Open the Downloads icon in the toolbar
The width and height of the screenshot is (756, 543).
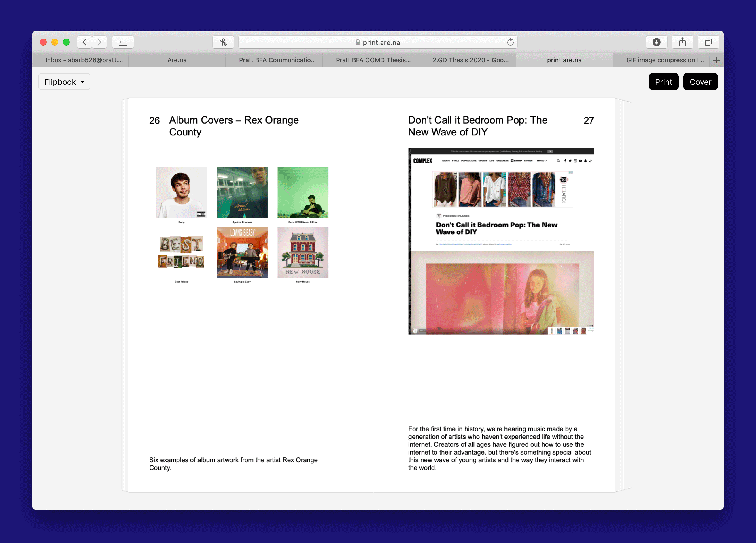pos(656,42)
